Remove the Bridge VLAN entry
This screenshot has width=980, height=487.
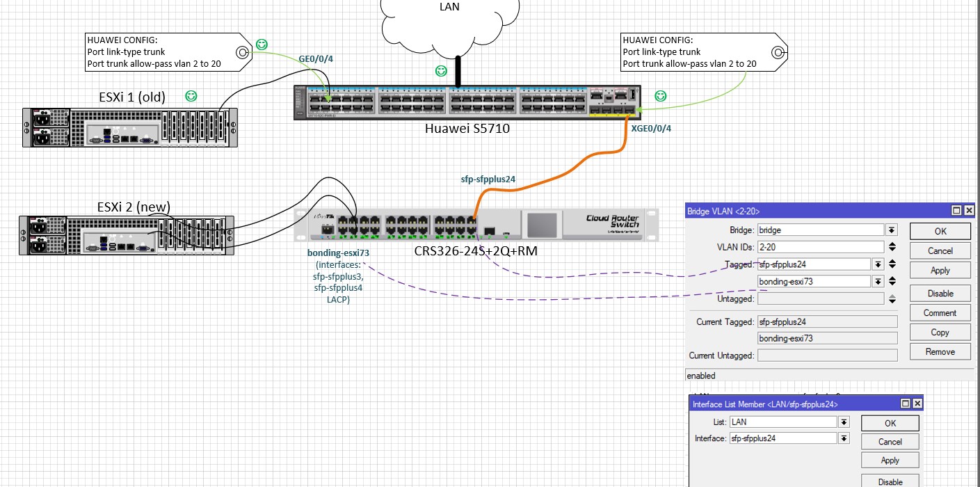point(940,352)
